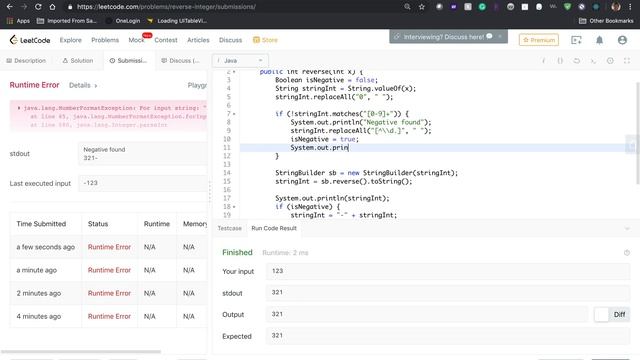Open the browser home page icon
This screenshot has height=360, width=640.
(x=52, y=7)
